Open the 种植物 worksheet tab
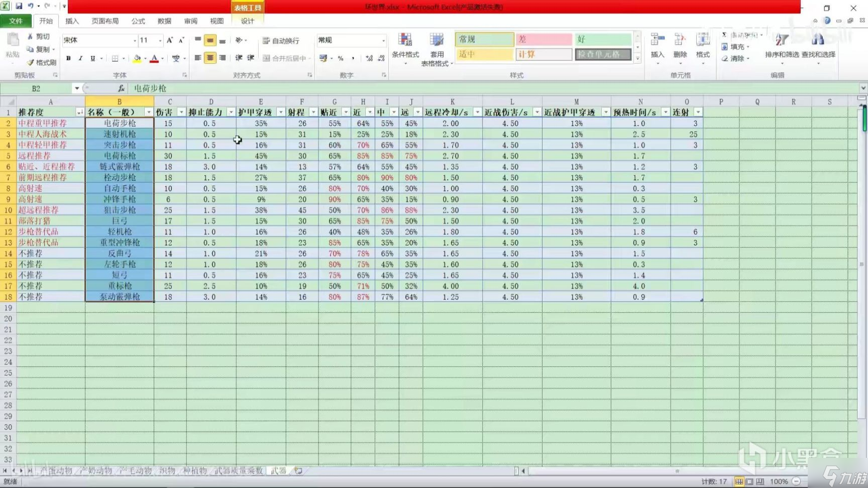This screenshot has width=868, height=488. coord(195,471)
